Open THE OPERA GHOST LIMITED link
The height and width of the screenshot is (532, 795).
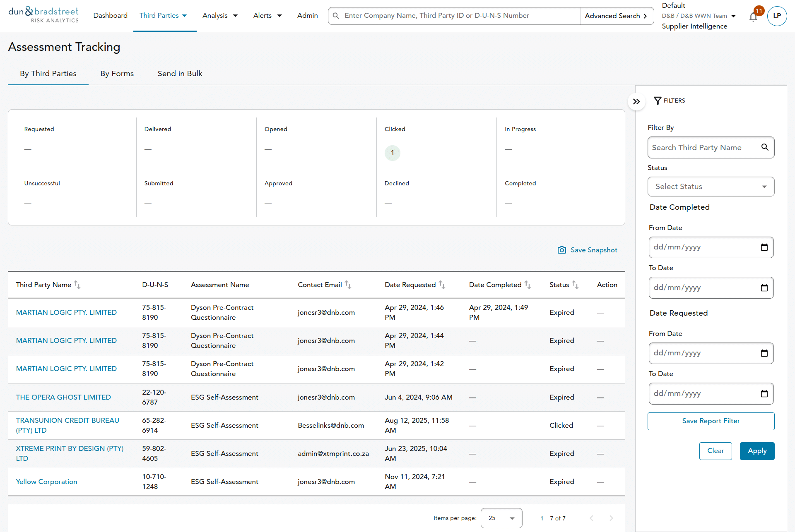pyautogui.click(x=63, y=397)
